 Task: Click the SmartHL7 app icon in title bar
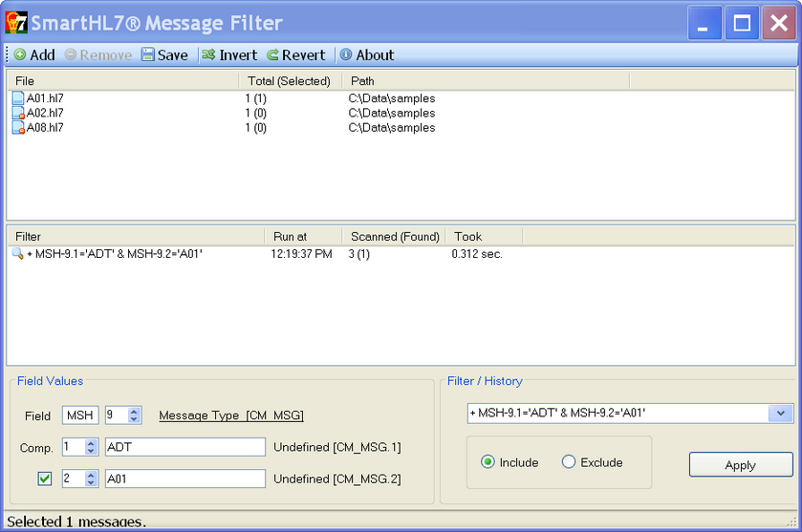(16, 23)
